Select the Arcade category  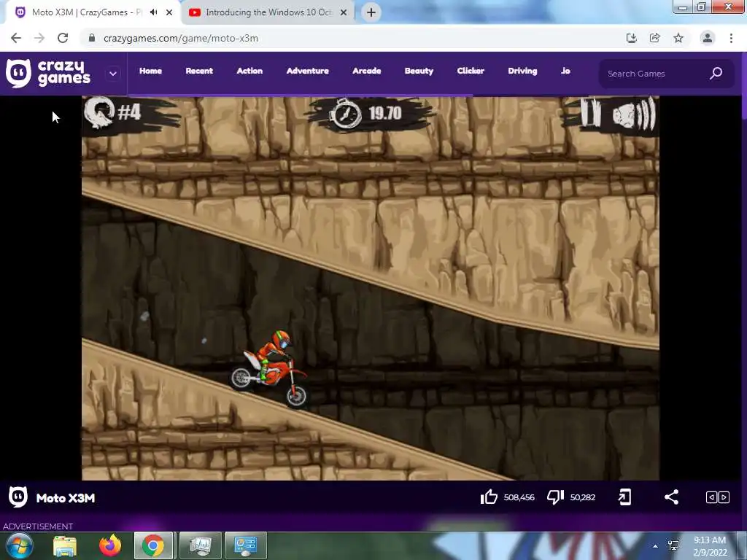[x=367, y=71]
